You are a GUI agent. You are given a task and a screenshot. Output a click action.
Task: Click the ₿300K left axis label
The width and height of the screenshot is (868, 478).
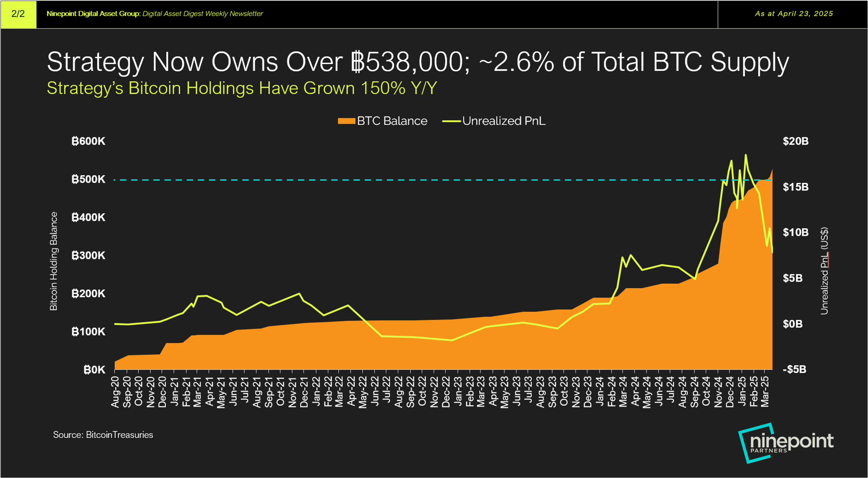click(88, 256)
